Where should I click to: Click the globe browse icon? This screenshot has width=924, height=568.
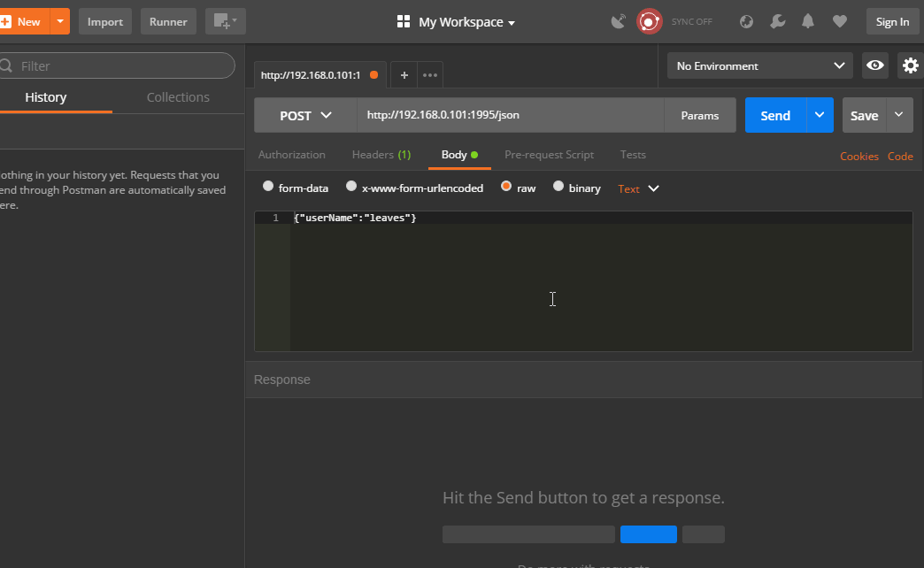[x=747, y=22]
